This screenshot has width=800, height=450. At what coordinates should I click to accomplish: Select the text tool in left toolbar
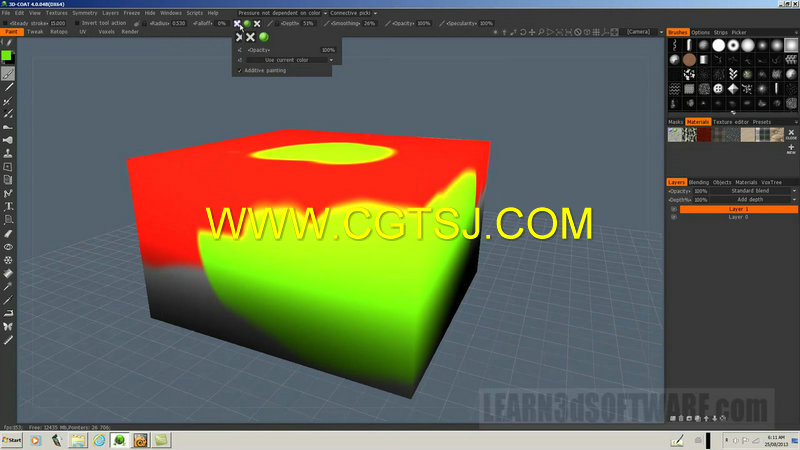8,206
